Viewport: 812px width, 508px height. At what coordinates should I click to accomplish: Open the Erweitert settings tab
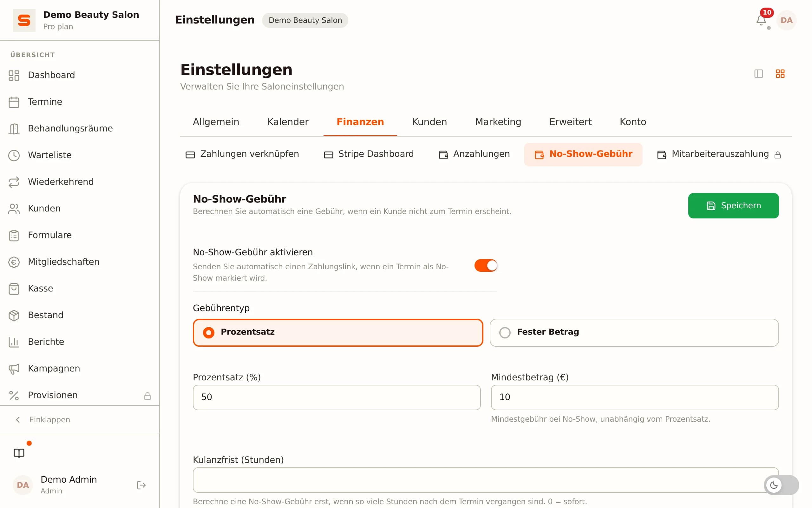pyautogui.click(x=570, y=122)
